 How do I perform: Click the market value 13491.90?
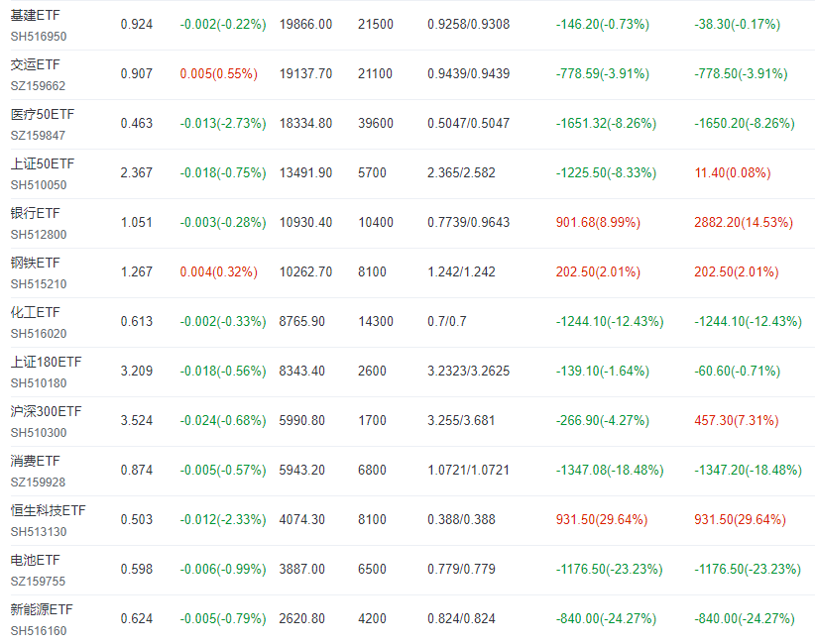pos(305,173)
